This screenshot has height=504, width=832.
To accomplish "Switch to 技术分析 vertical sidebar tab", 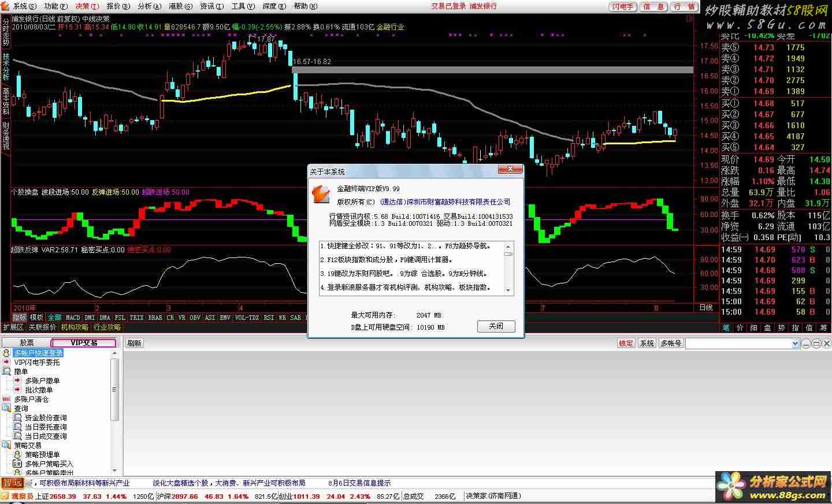I will [x=5, y=67].
